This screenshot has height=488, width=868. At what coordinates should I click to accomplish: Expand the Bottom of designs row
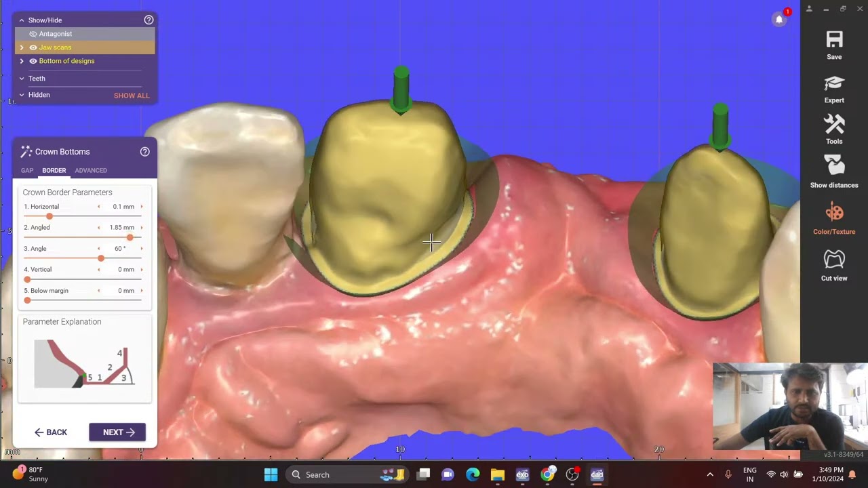pos(22,61)
